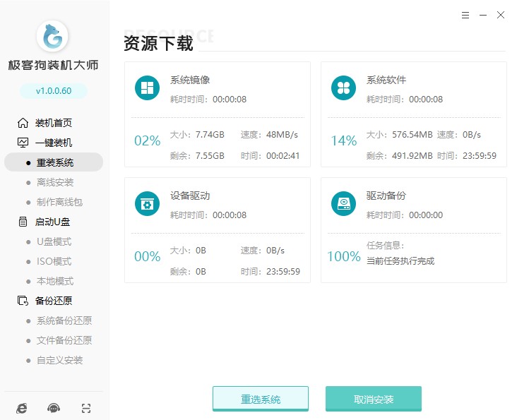Switch to U盘模式

54,241
